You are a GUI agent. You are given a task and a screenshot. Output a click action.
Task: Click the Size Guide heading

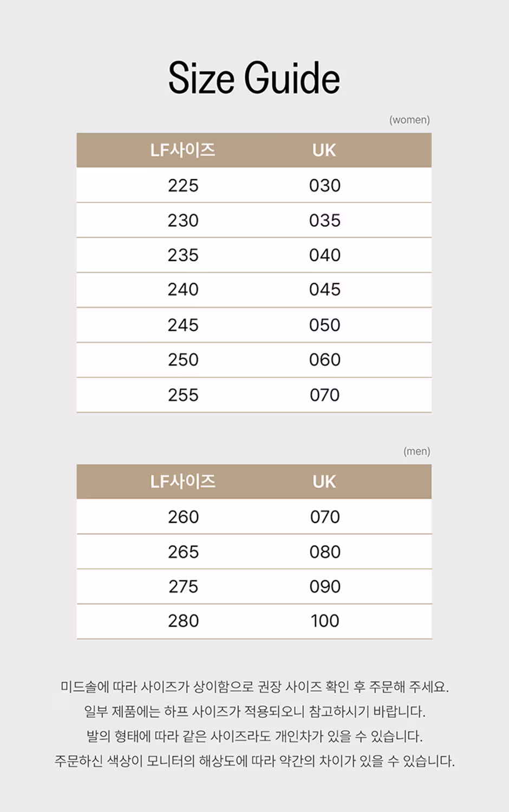pyautogui.click(x=254, y=78)
